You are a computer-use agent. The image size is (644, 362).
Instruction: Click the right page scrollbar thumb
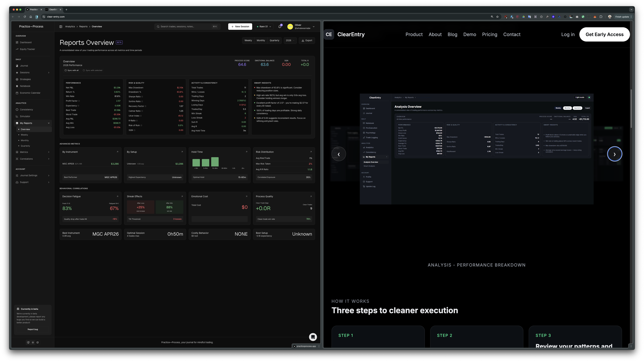631,109
